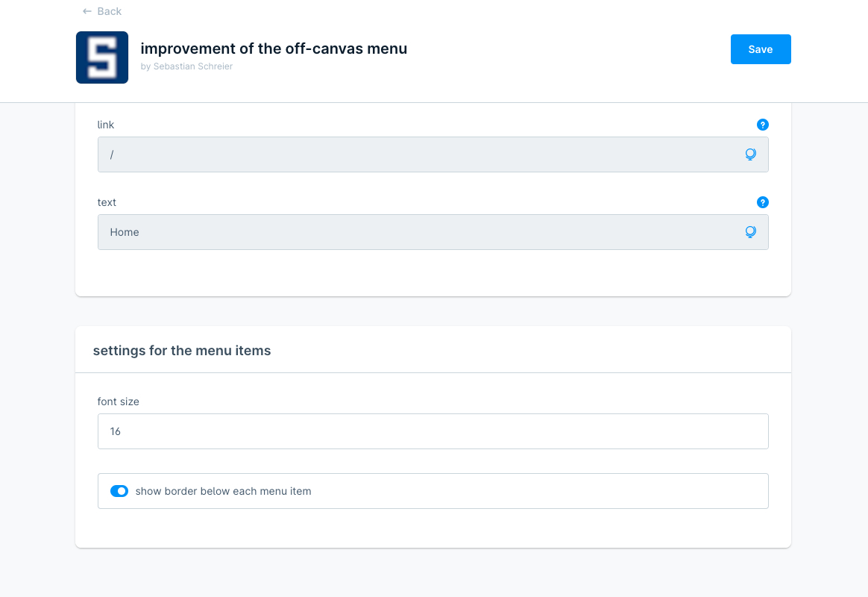The height and width of the screenshot is (597, 868).
Task: Open help tooltip for the link field
Action: pyautogui.click(x=762, y=125)
